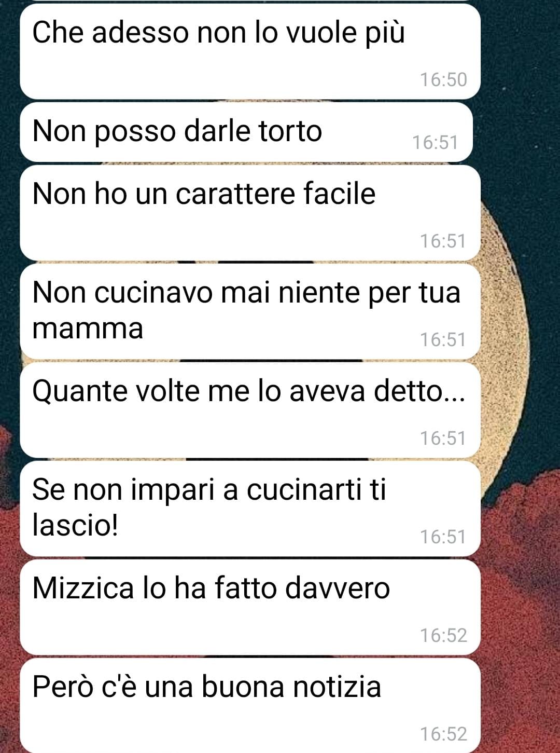Tap the 'Mizzica lo ha fatto davvero' message
560x753 pixels.
click(x=250, y=607)
